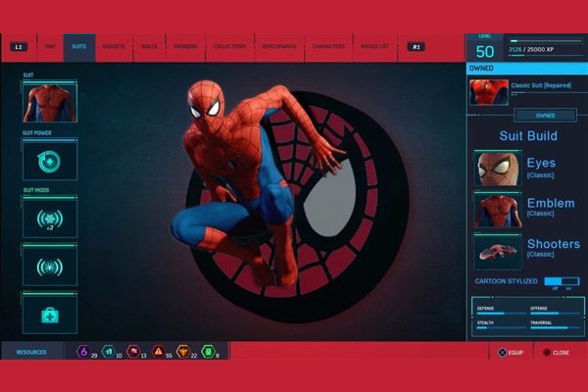
Task: Click the Eyes [Classic] label
Action: (x=541, y=168)
